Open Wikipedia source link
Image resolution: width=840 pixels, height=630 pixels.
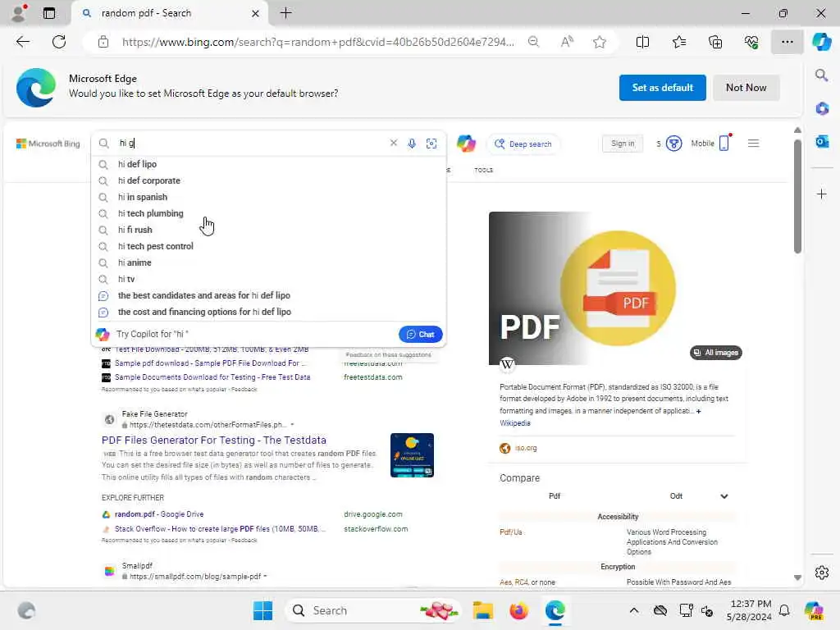click(515, 423)
